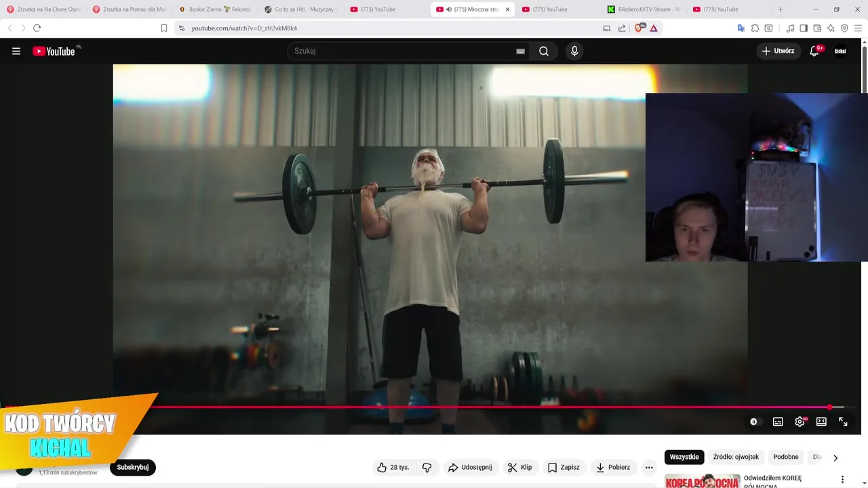Open Brave Rewards triangle icon
Image resolution: width=868 pixels, height=488 pixels.
click(654, 28)
